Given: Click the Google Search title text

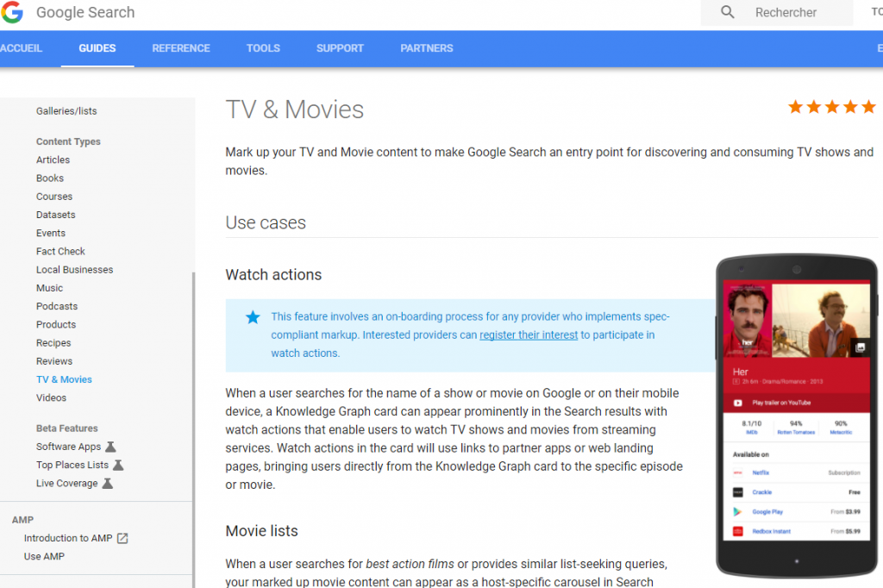Looking at the screenshot, I should pyautogui.click(x=85, y=12).
